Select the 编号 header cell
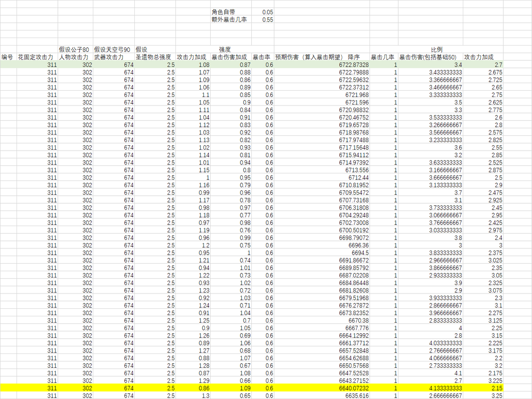The width and height of the screenshot is (532, 399). pos(8,57)
